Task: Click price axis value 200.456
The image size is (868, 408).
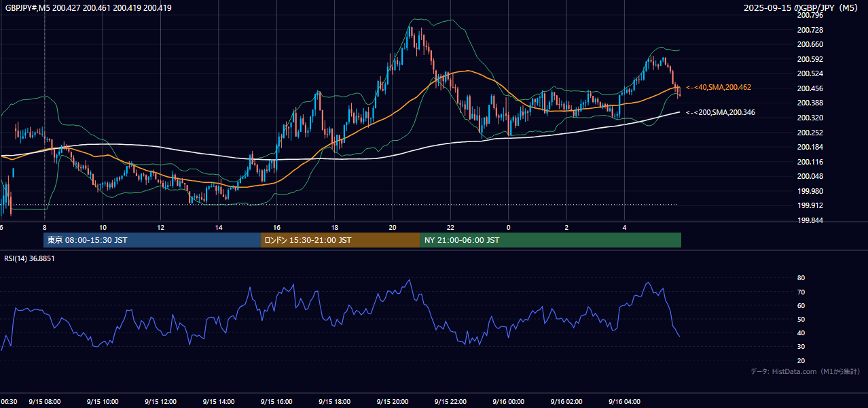Action: tap(810, 88)
